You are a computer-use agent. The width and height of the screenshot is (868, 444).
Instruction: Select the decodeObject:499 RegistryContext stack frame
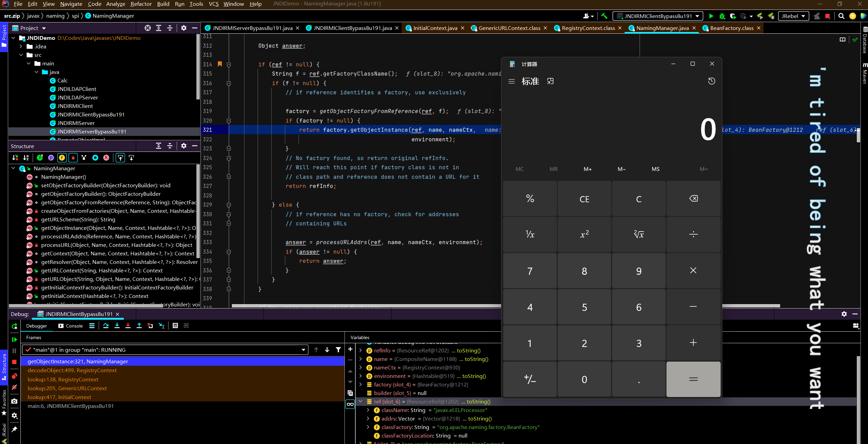coord(72,370)
